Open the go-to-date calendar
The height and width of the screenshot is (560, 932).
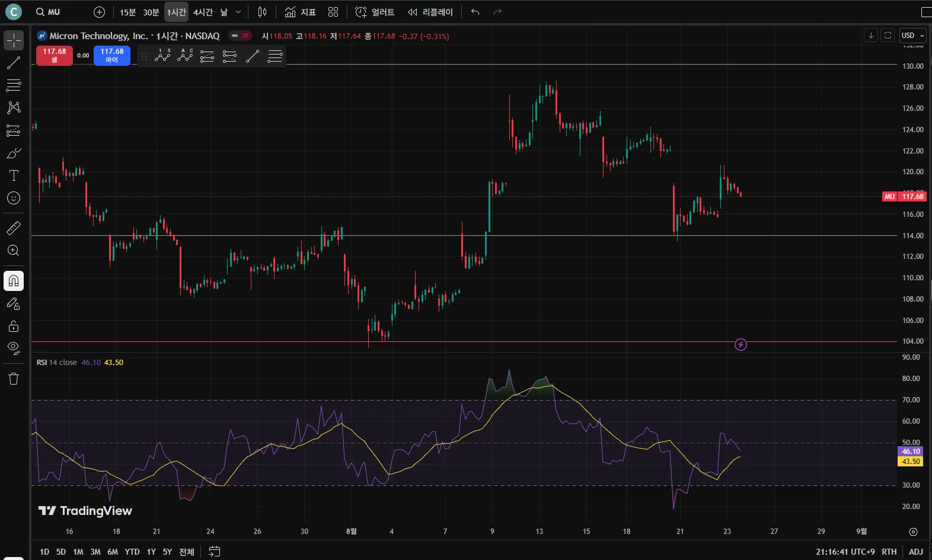tap(215, 552)
